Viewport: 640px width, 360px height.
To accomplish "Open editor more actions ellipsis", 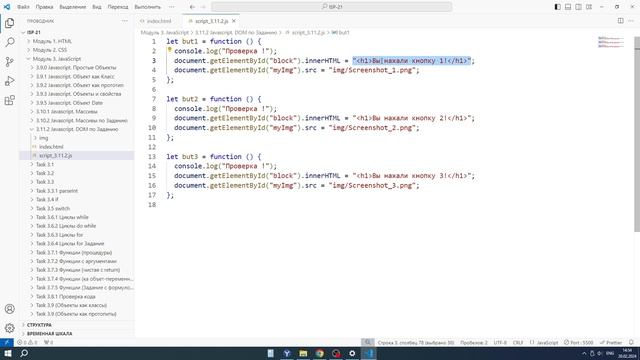I will [631, 21].
